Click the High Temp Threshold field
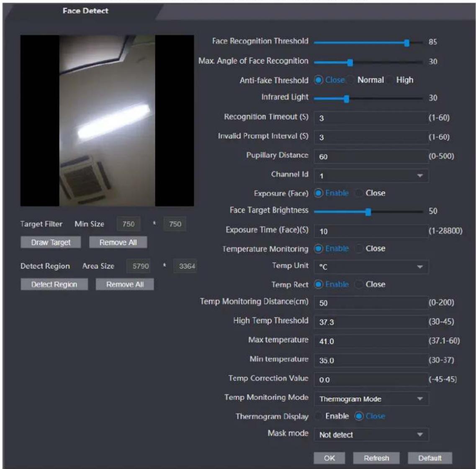 pos(371,322)
